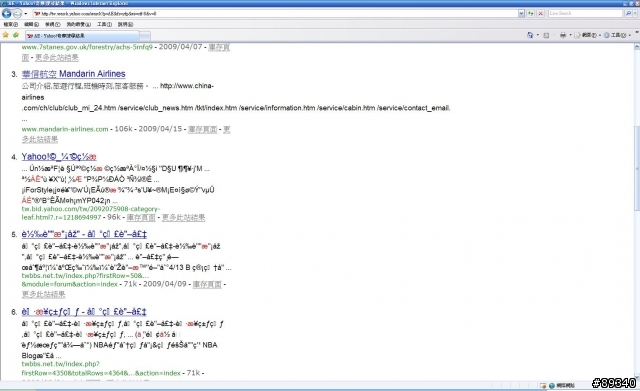Open the Page menu in command bar

[587, 36]
